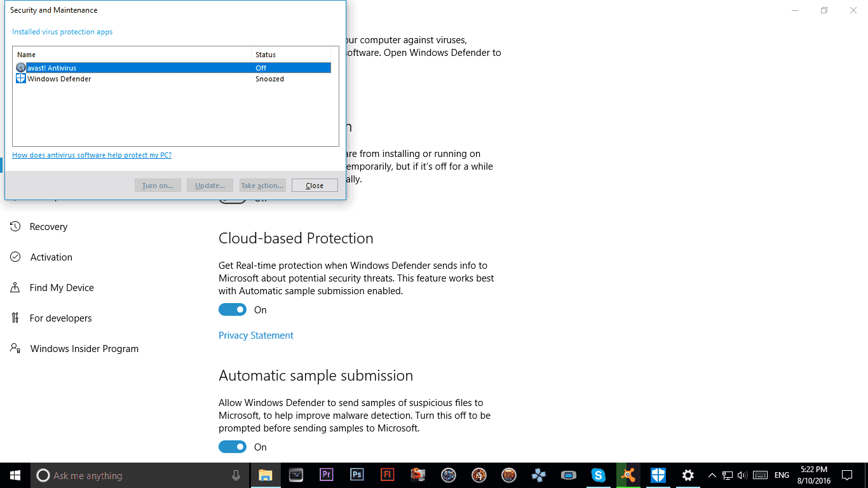The image size is (868, 488).
Task: Sort the list by the Name column header
Action: tap(132, 55)
